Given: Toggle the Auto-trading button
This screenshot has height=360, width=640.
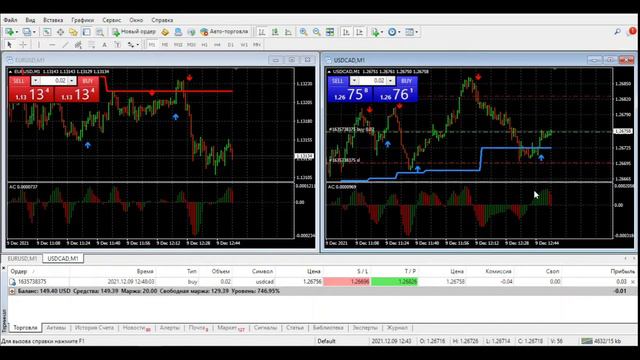Looking at the screenshot, I should 224,32.
